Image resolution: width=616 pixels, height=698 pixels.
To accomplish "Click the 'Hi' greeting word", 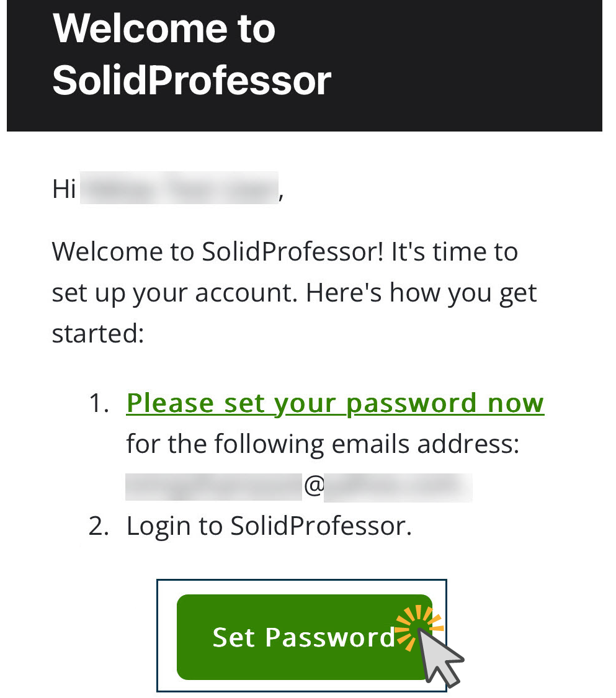I will (64, 189).
